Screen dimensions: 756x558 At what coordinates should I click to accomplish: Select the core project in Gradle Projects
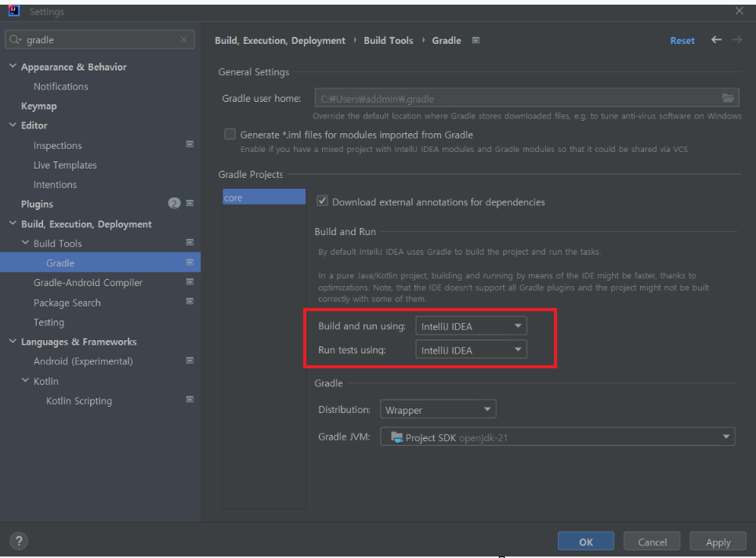pyautogui.click(x=264, y=197)
